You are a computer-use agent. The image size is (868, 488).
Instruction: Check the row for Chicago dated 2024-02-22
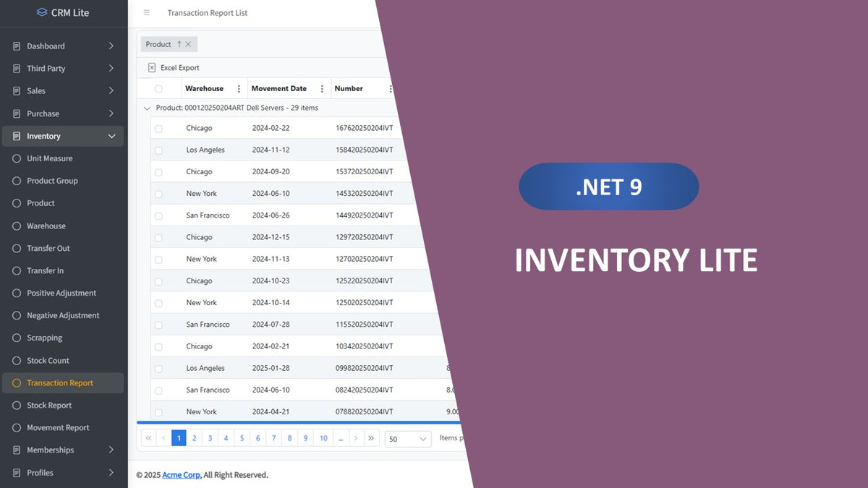(158, 127)
